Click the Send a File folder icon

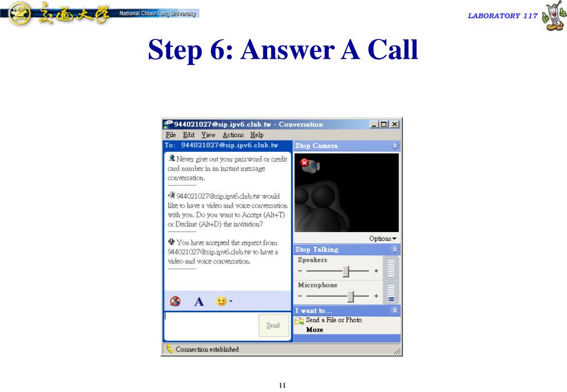pos(299,321)
